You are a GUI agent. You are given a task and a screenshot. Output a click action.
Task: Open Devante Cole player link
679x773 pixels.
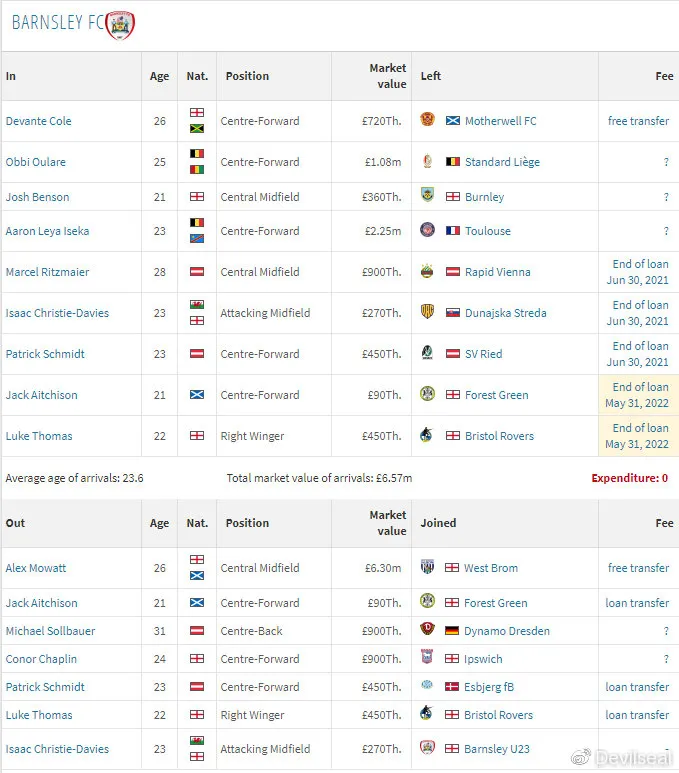pos(38,121)
